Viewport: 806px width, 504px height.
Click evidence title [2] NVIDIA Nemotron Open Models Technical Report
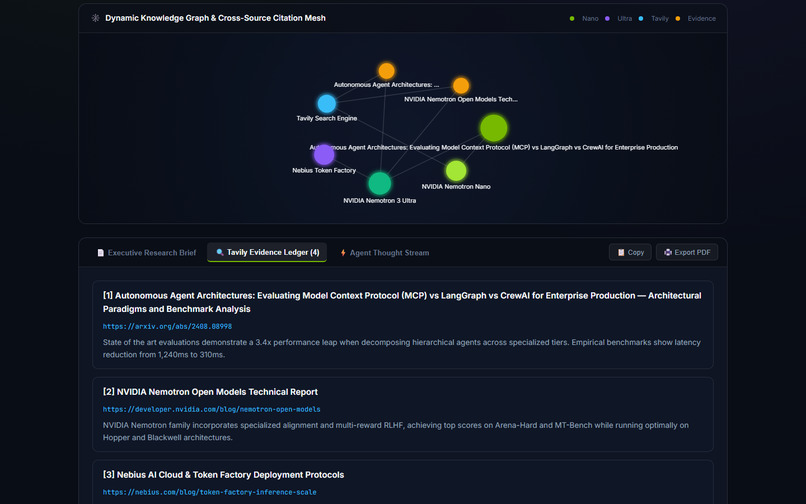[x=210, y=392]
